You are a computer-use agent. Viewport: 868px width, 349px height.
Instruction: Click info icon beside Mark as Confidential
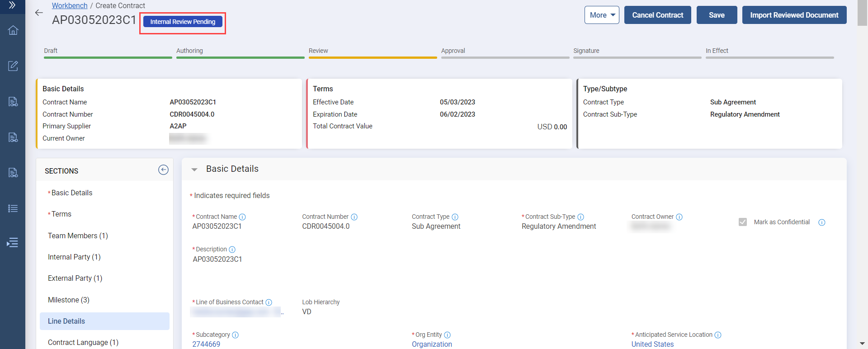click(821, 222)
